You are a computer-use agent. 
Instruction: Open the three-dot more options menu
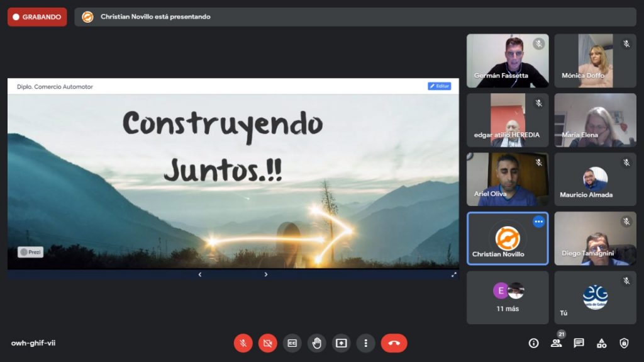point(365,343)
